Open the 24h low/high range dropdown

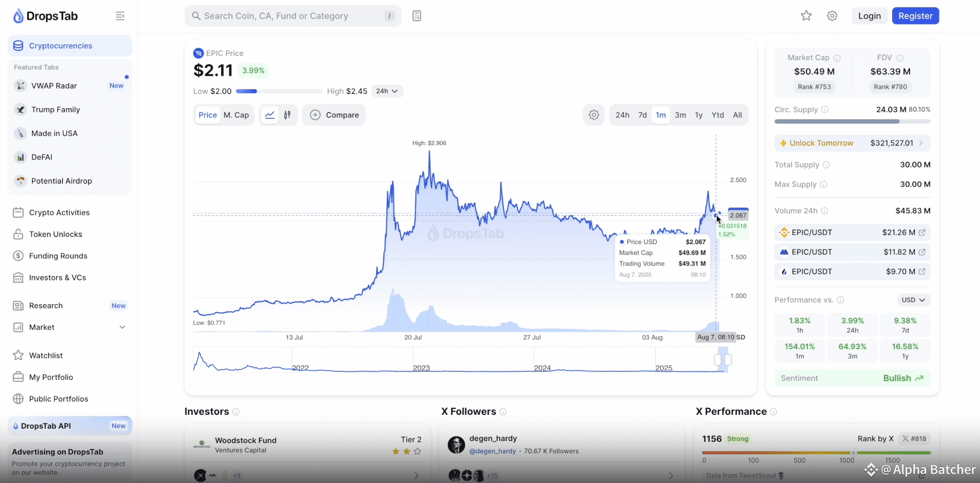coord(387,91)
